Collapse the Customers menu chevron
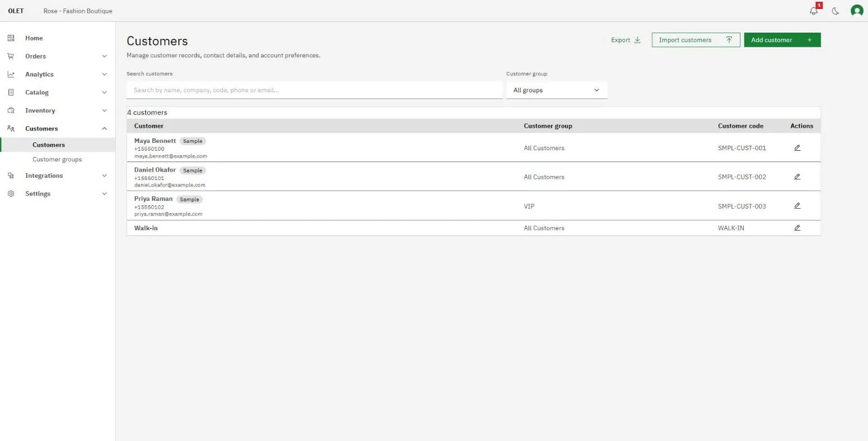 (104, 128)
